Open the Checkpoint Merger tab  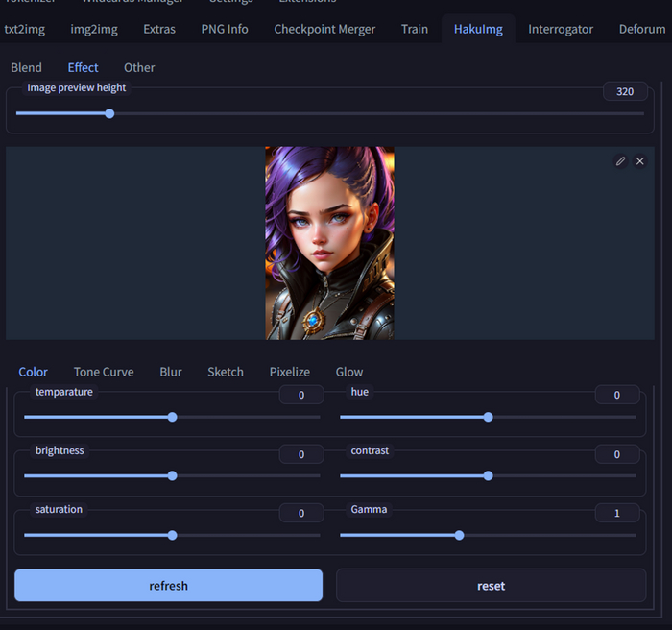pos(324,29)
